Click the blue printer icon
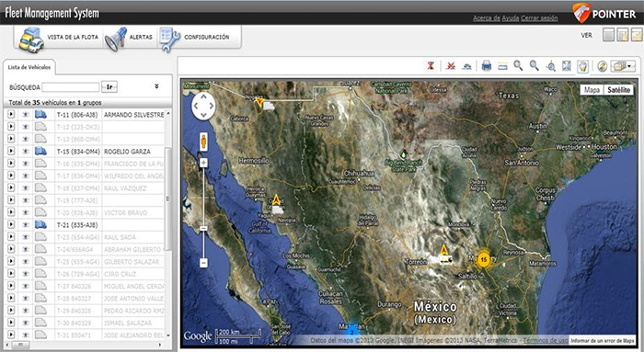This screenshot has width=644, height=352. click(x=487, y=65)
